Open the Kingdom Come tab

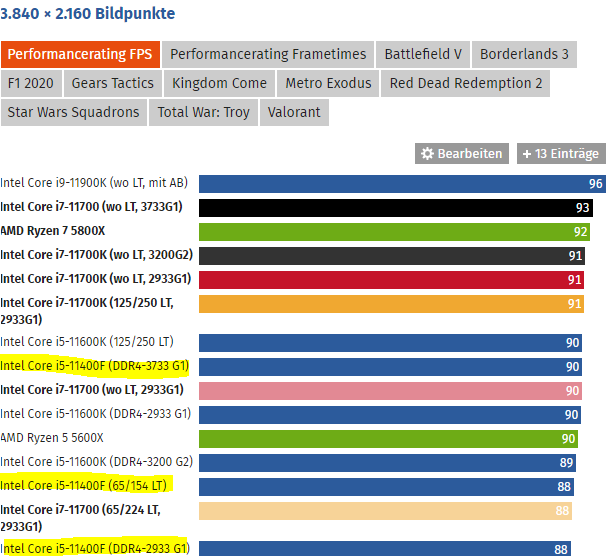tap(219, 83)
